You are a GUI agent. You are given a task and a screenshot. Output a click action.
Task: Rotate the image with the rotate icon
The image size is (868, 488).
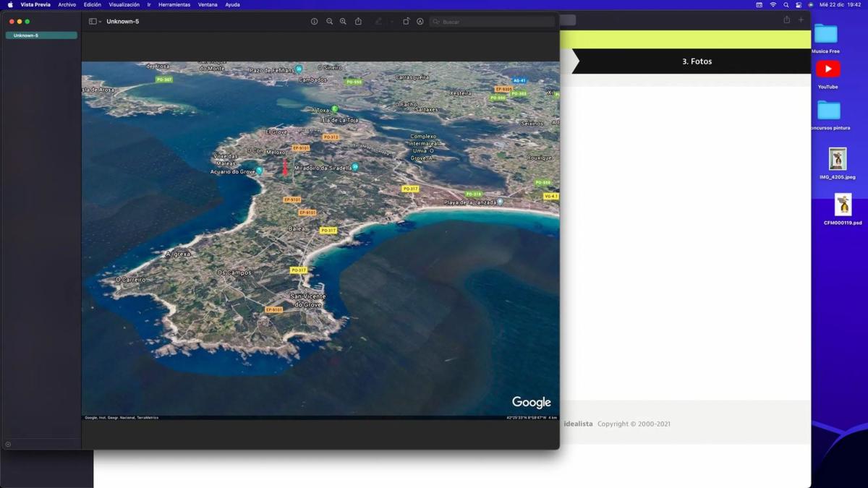point(406,22)
